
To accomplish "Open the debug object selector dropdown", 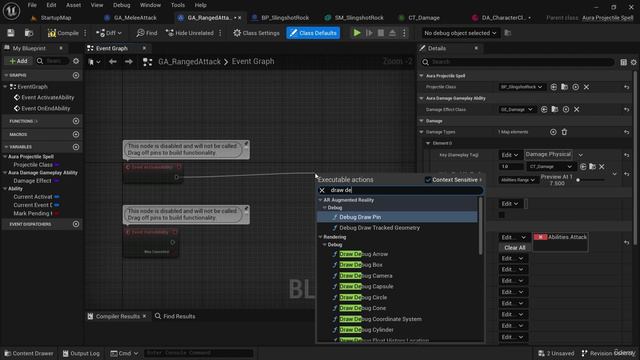I will click(460, 33).
